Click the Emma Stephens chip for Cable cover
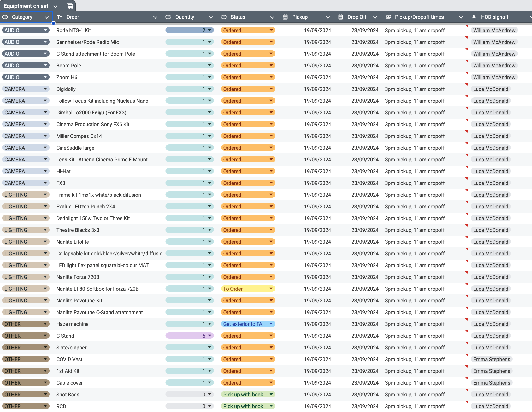The width and height of the screenshot is (532, 412). click(x=492, y=383)
